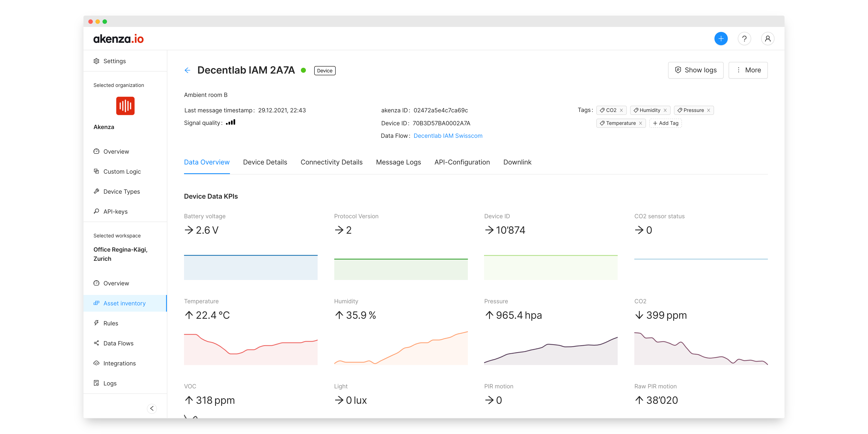
Task: Click the 965.4 hpa pressure value
Action: click(519, 315)
